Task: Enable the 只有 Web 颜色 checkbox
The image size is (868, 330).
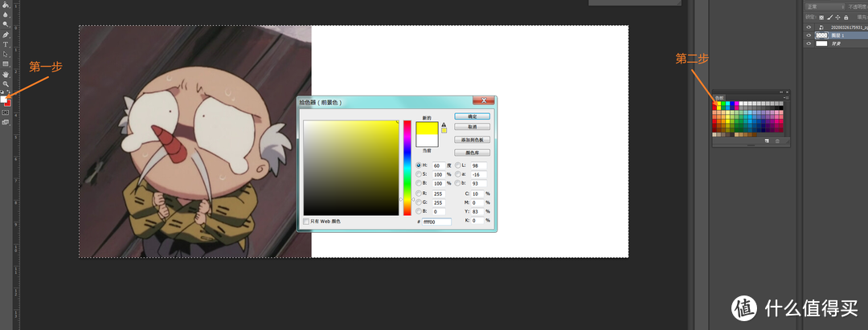Action: 306,221
